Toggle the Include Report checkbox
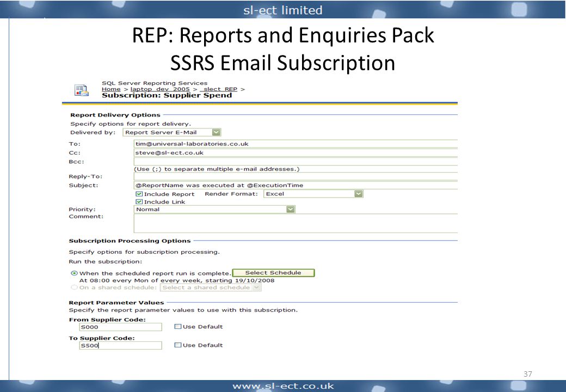 (x=139, y=194)
